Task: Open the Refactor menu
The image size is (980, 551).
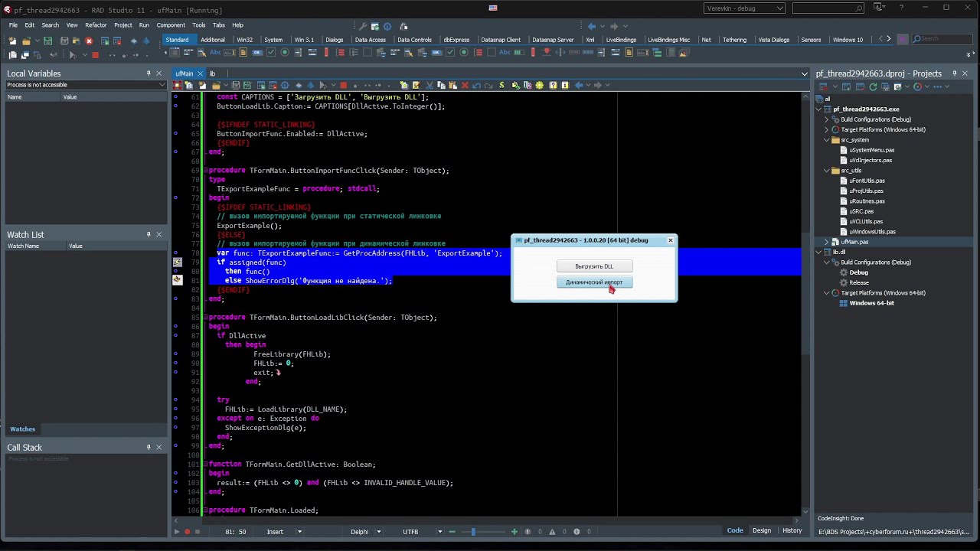Action: coord(96,25)
